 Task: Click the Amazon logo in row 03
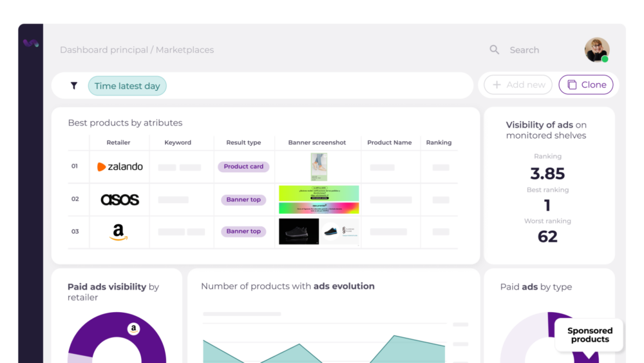point(118,232)
